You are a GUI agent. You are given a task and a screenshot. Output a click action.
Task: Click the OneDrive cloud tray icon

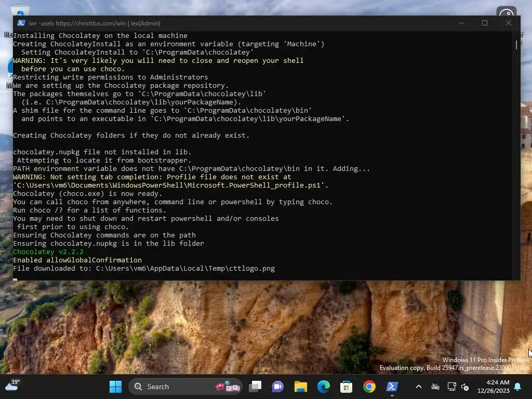(435, 387)
